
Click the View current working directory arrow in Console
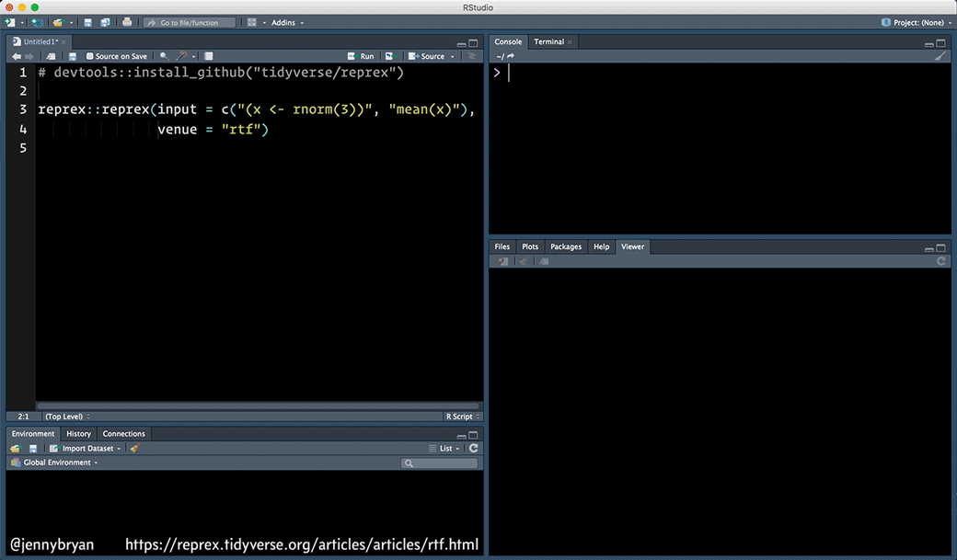coord(511,56)
